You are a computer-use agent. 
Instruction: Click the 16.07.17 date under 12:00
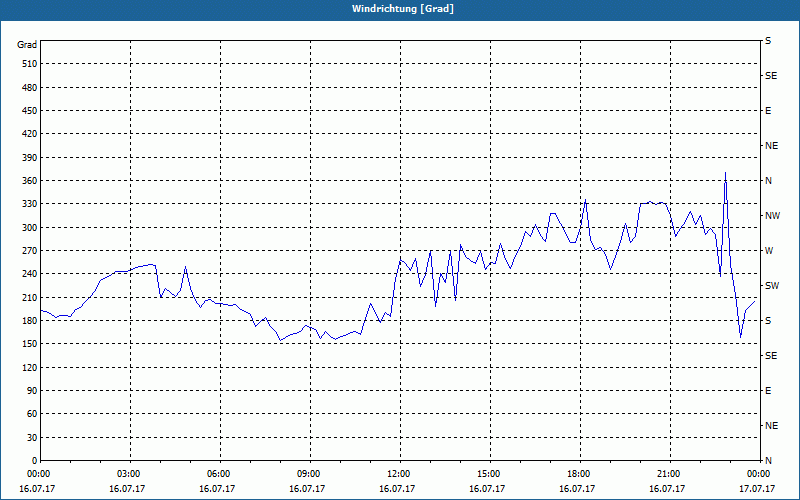click(397, 488)
